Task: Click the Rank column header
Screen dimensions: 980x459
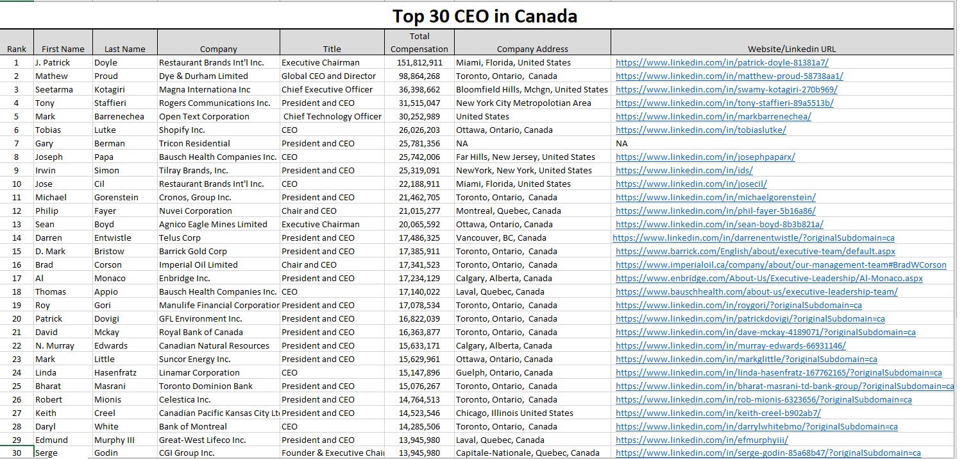Action: click(x=17, y=42)
